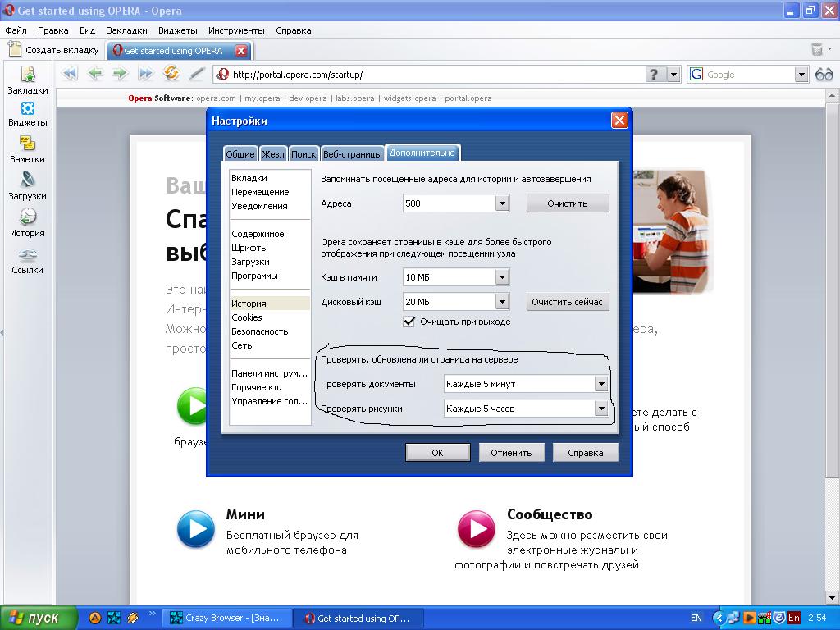The height and width of the screenshot is (630, 840).
Task: Select the Дополнительно settings tab
Action: (x=422, y=153)
